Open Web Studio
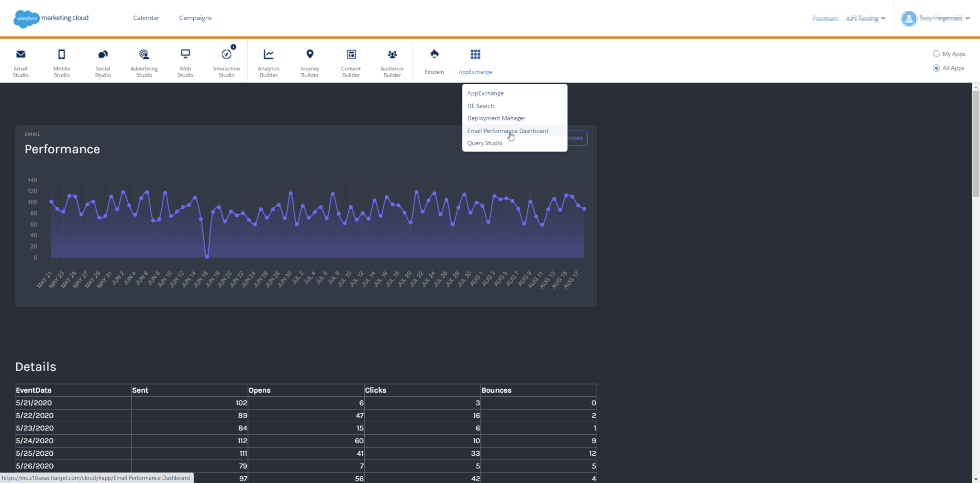Viewport: 980px width, 483px height. click(185, 63)
